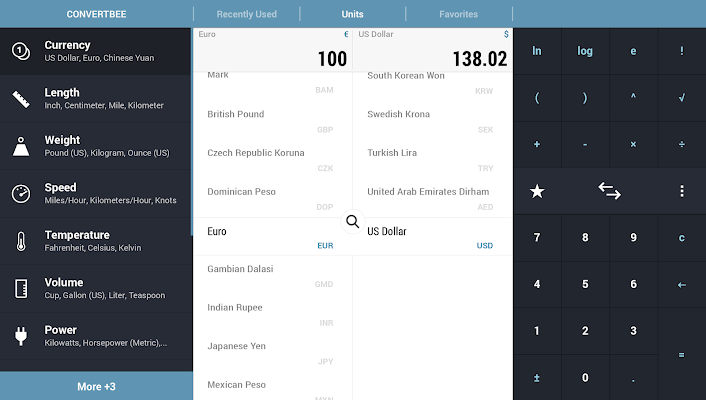The image size is (706, 400).
Task: Switch to the Recently Used tab
Action: pyautogui.click(x=247, y=14)
